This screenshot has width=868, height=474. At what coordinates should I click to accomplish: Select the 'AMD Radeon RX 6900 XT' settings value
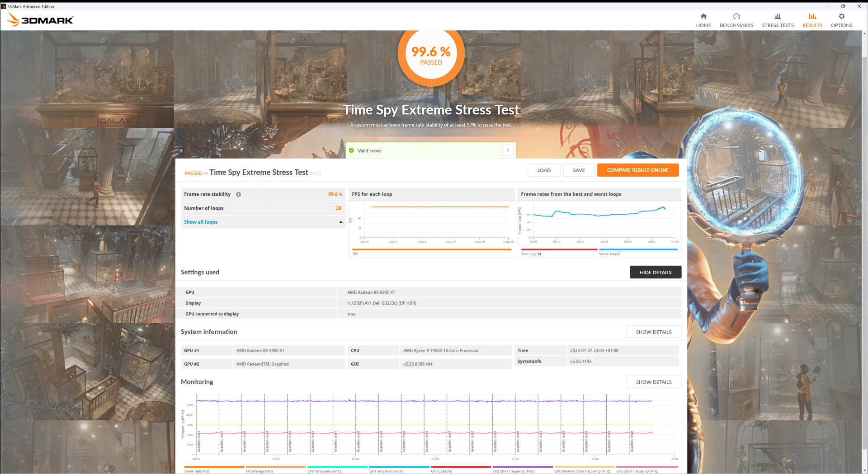pyautogui.click(x=371, y=292)
